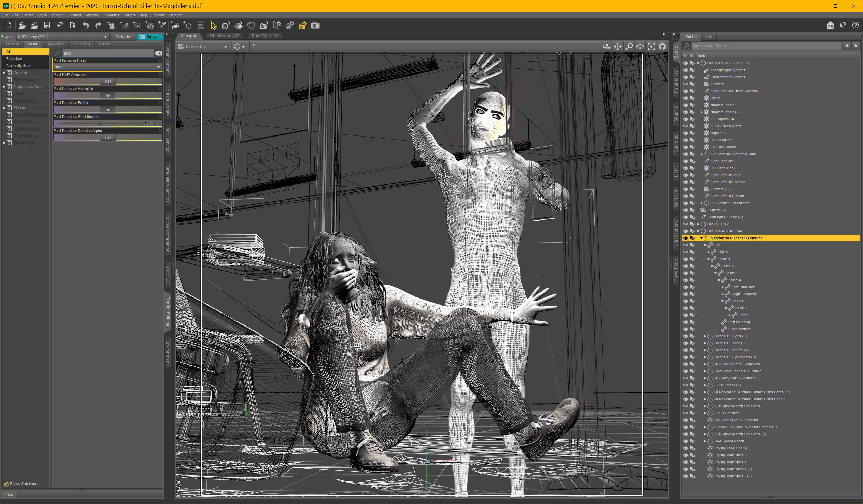This screenshot has width=863, height=504.
Task: Click the Orbit view control icon
Action: click(x=606, y=46)
